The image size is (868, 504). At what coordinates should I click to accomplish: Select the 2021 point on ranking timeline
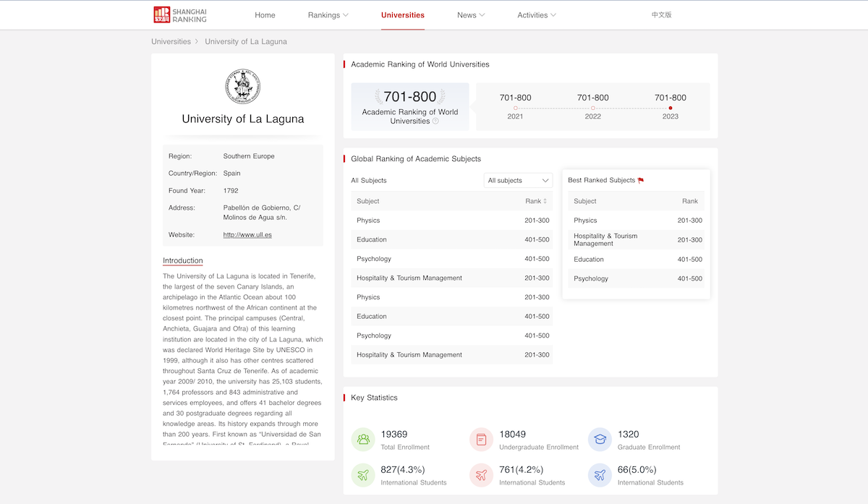515,108
